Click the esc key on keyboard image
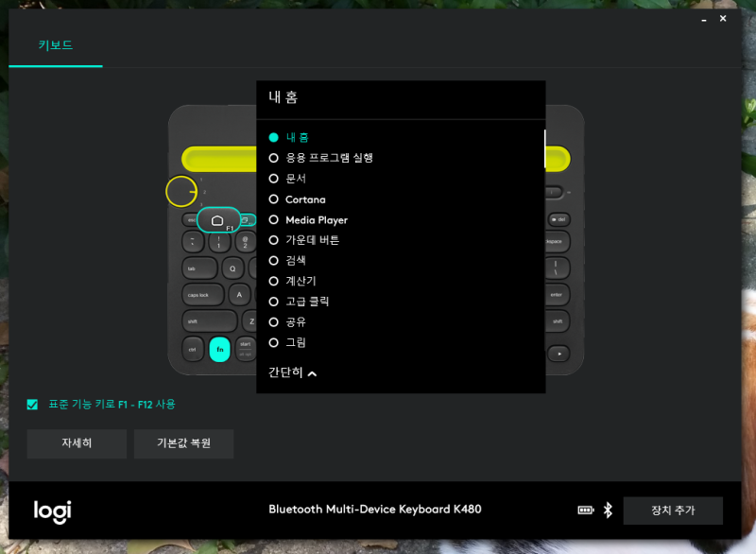 click(x=190, y=220)
